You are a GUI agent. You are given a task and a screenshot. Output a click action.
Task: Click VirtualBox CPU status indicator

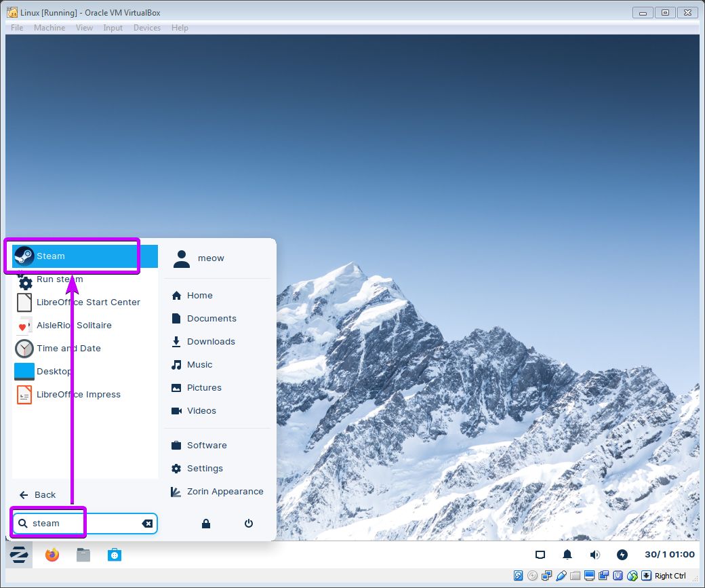tap(618, 575)
